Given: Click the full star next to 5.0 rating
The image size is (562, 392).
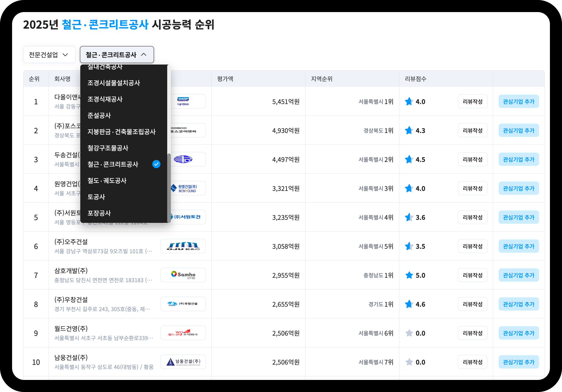Looking at the screenshot, I should 409,275.
